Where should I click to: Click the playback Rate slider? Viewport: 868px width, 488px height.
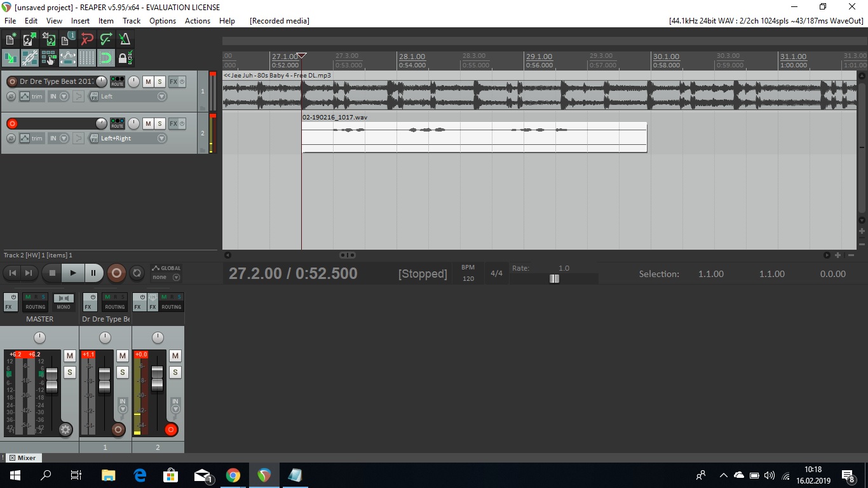coord(554,278)
